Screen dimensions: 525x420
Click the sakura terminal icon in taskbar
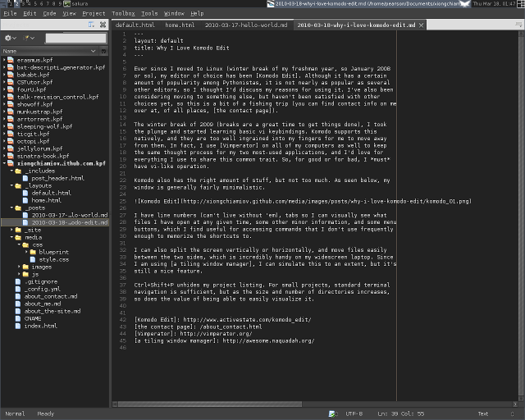coord(67,3)
